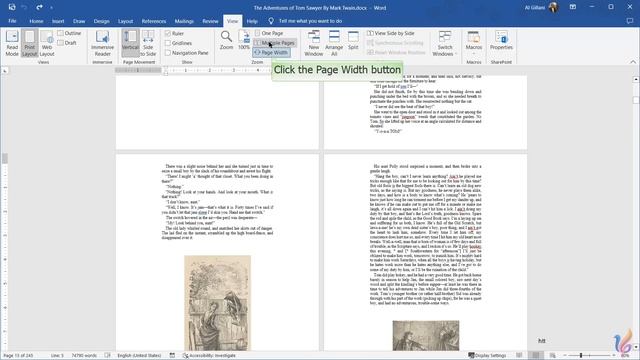Set zoom to 100%
640x360 pixels.
(244, 40)
